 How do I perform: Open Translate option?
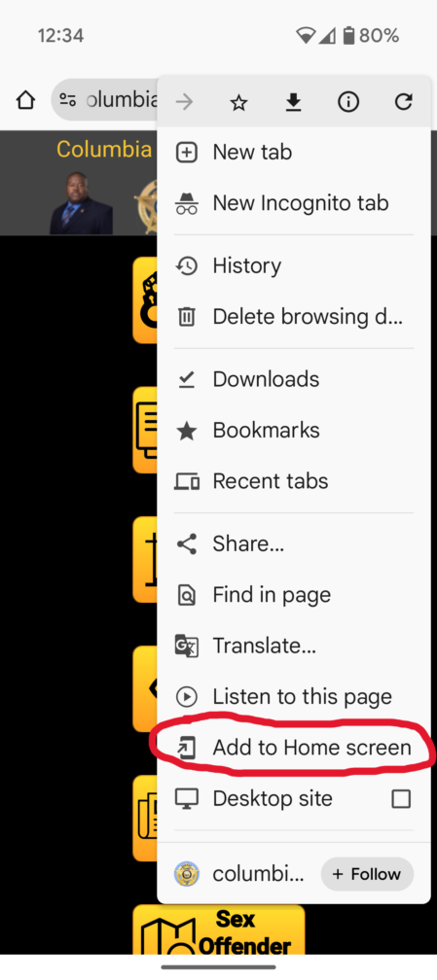coord(294,646)
